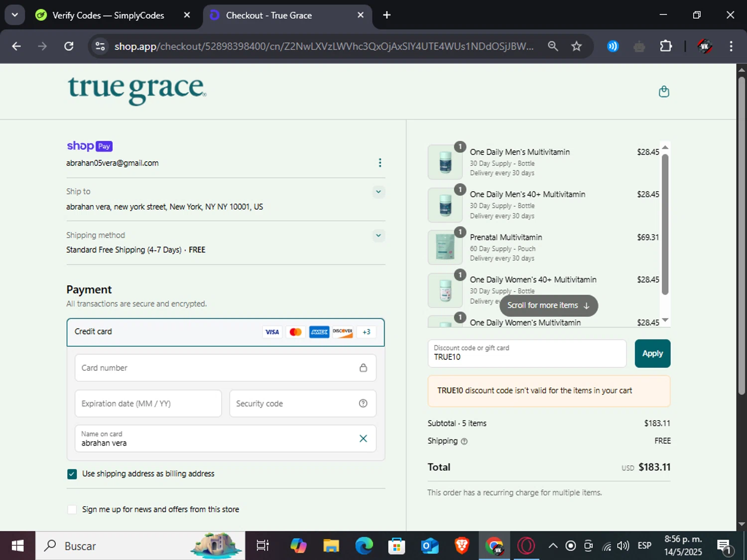Click the lock icon in Card number field
Viewport: 747px width, 560px height.
coord(364,368)
